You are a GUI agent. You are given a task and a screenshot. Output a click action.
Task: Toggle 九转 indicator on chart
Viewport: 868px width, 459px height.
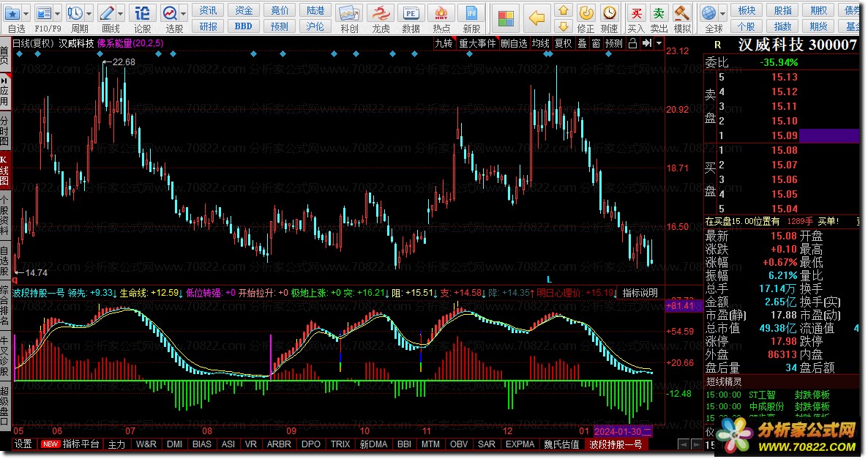point(444,43)
